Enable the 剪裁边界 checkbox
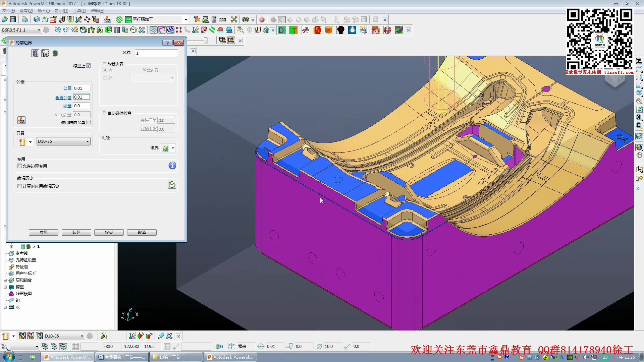 point(104,64)
